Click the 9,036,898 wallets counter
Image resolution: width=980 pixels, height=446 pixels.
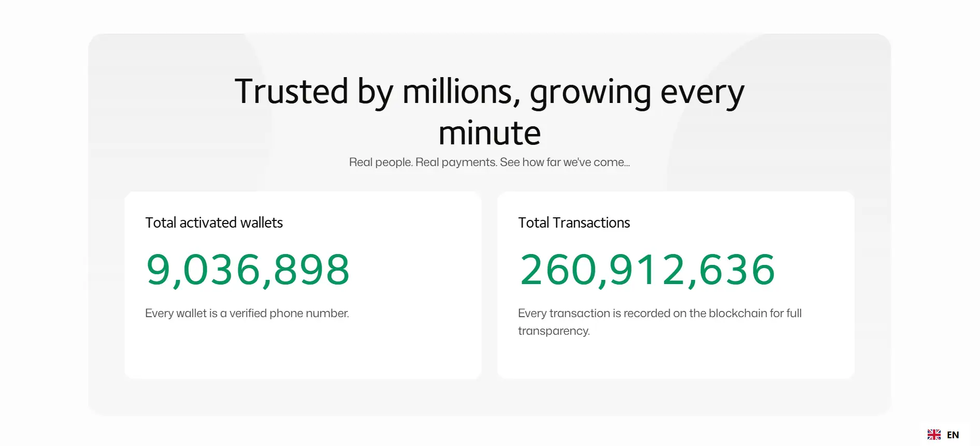248,270
